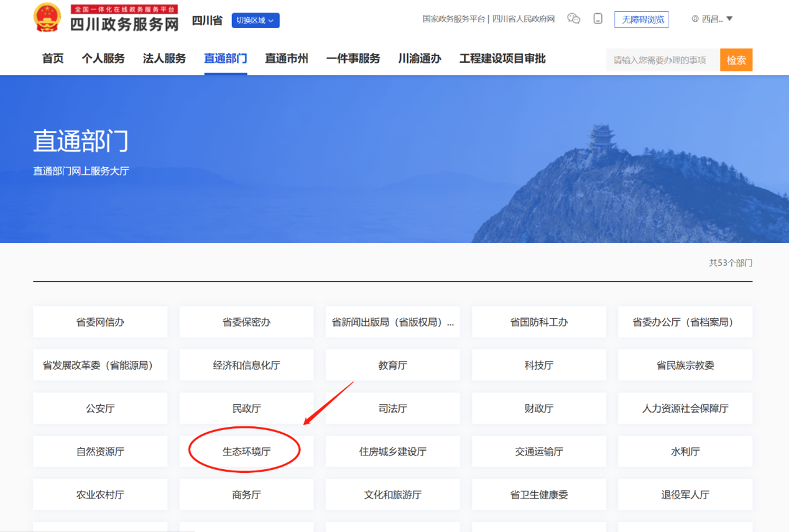Open the 直通市州 navigation tab
789x532 pixels.
pyautogui.click(x=286, y=58)
